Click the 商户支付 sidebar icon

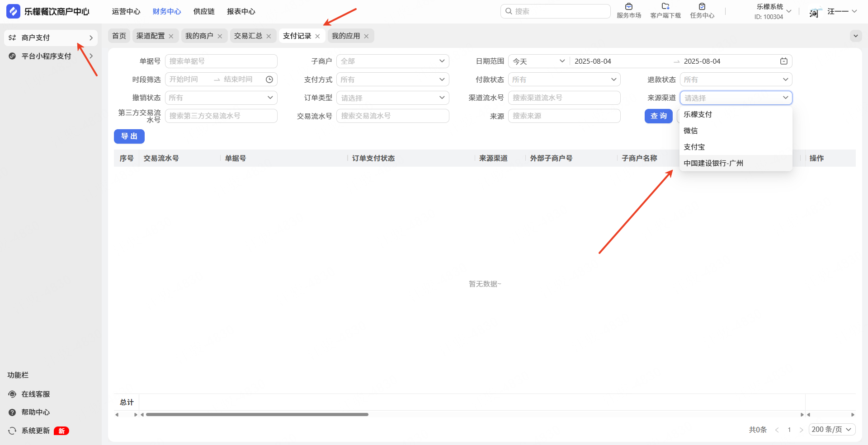(x=12, y=37)
